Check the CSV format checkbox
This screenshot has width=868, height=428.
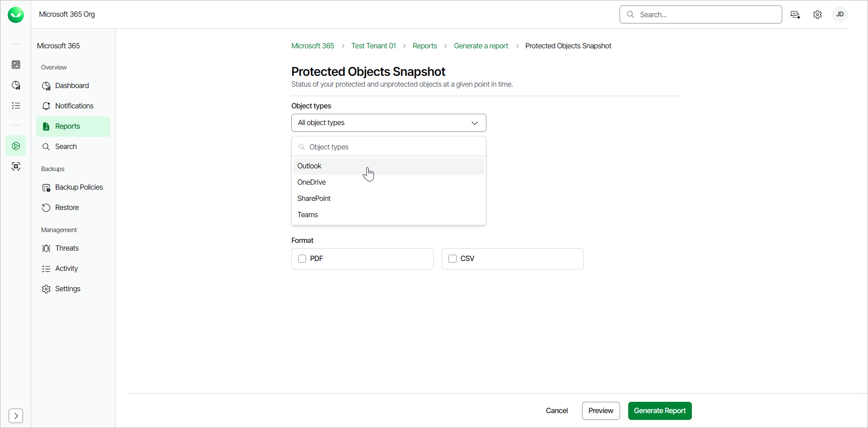coord(453,259)
